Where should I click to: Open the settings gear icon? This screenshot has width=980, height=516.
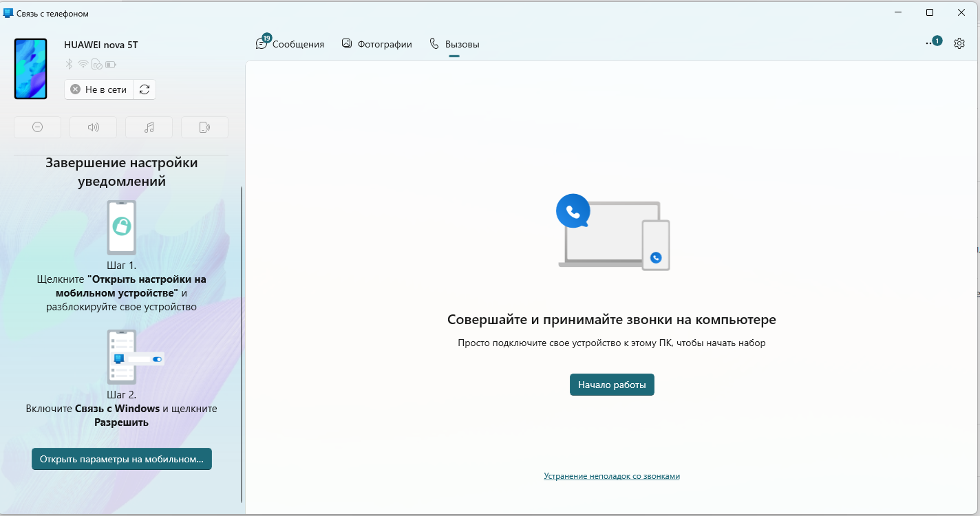(959, 43)
